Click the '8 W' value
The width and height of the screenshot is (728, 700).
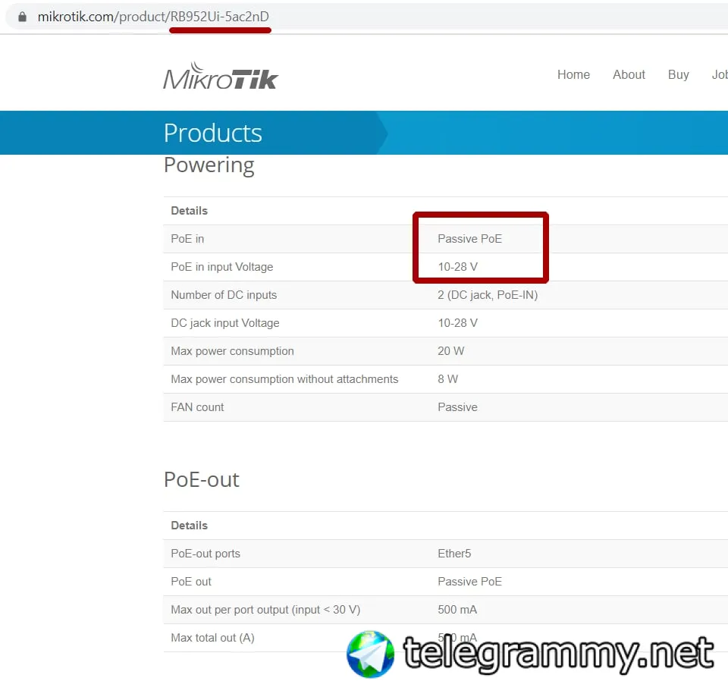tap(447, 379)
